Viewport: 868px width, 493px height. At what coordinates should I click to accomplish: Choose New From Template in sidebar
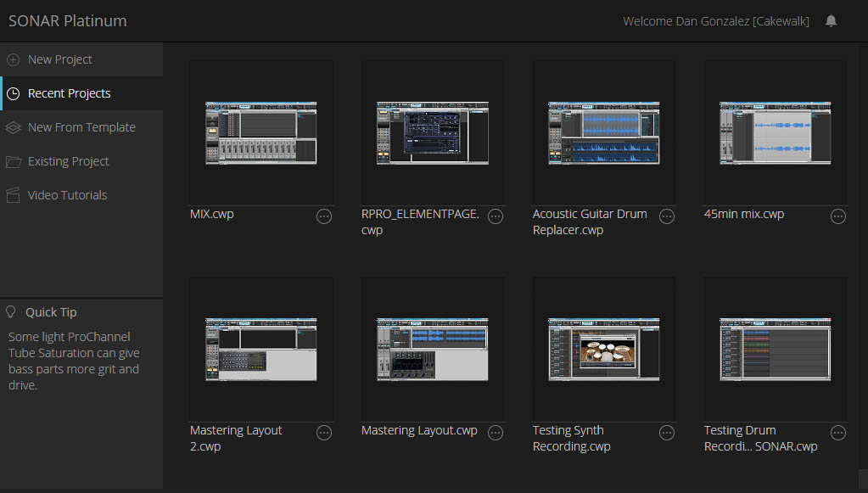[81, 127]
